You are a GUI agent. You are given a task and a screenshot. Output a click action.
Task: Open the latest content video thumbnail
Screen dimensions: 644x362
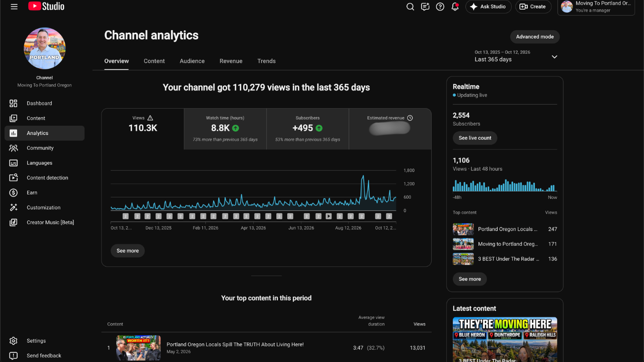pyautogui.click(x=505, y=339)
